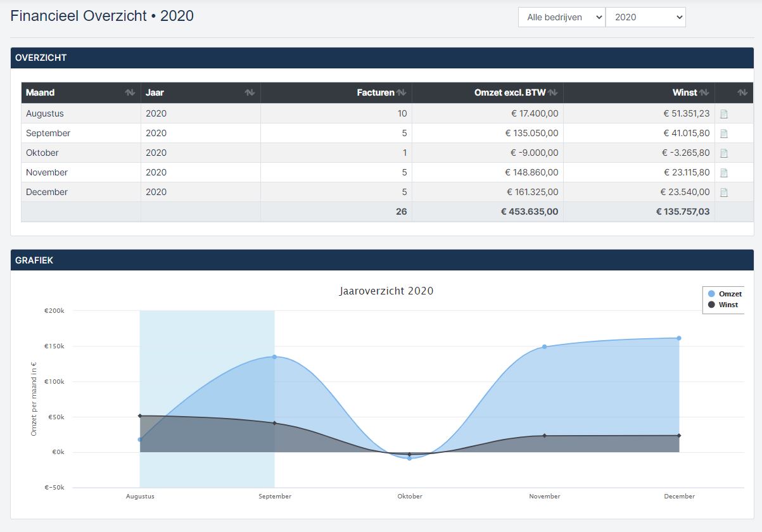Click the total invoices count 26
Viewport: 762px width, 532px height.
[402, 212]
